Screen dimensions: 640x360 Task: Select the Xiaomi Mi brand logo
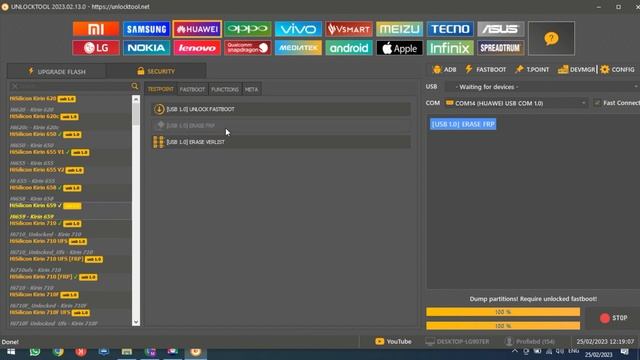click(96, 29)
